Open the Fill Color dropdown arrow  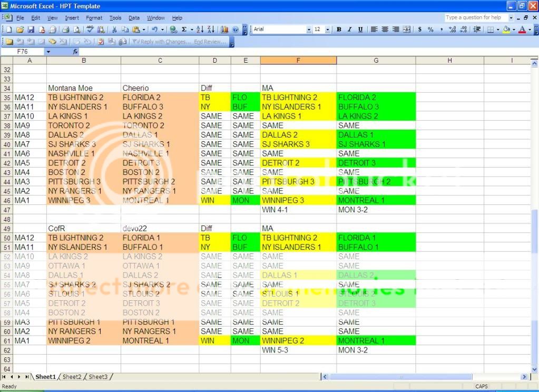pyautogui.click(x=514, y=30)
